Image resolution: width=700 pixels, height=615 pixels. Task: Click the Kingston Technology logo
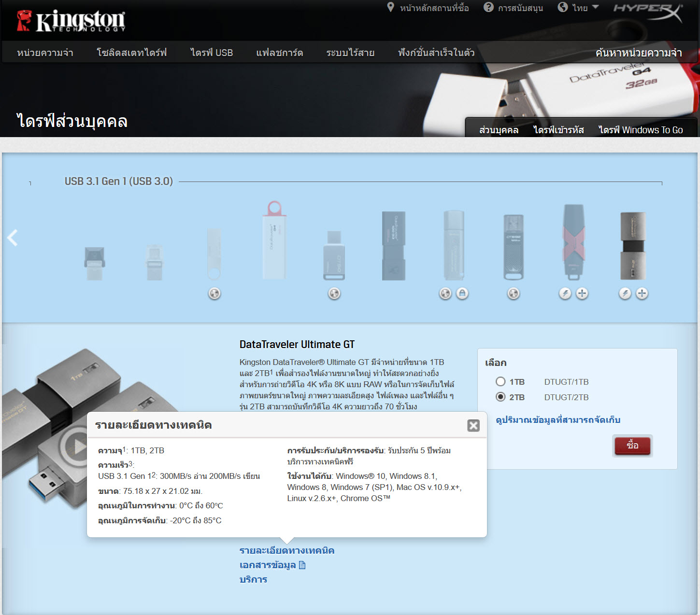pos(71,21)
